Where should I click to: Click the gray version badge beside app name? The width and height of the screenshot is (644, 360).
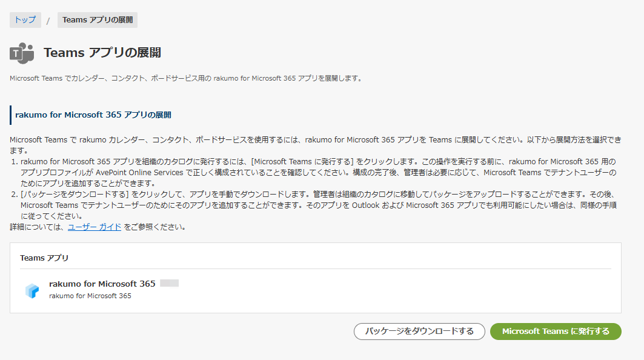(x=169, y=283)
